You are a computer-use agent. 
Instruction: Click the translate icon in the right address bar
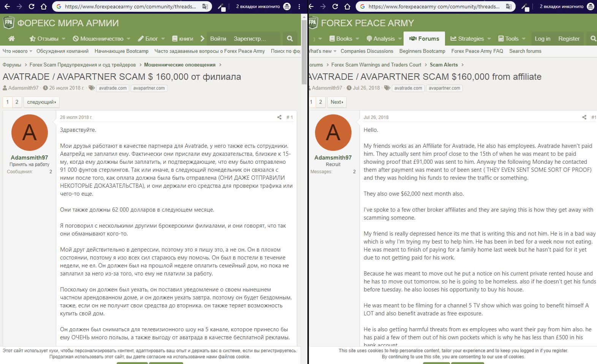click(508, 6)
